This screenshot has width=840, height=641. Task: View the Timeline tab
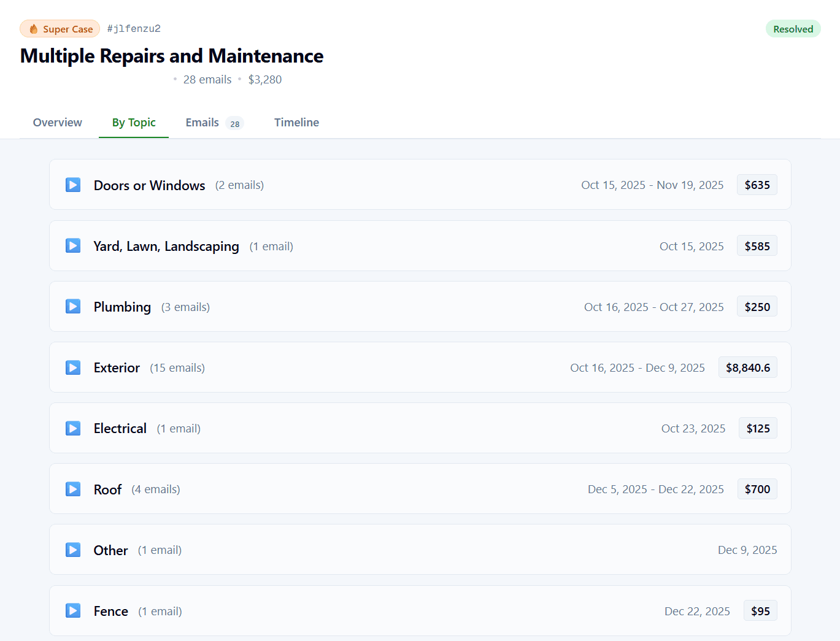[296, 122]
